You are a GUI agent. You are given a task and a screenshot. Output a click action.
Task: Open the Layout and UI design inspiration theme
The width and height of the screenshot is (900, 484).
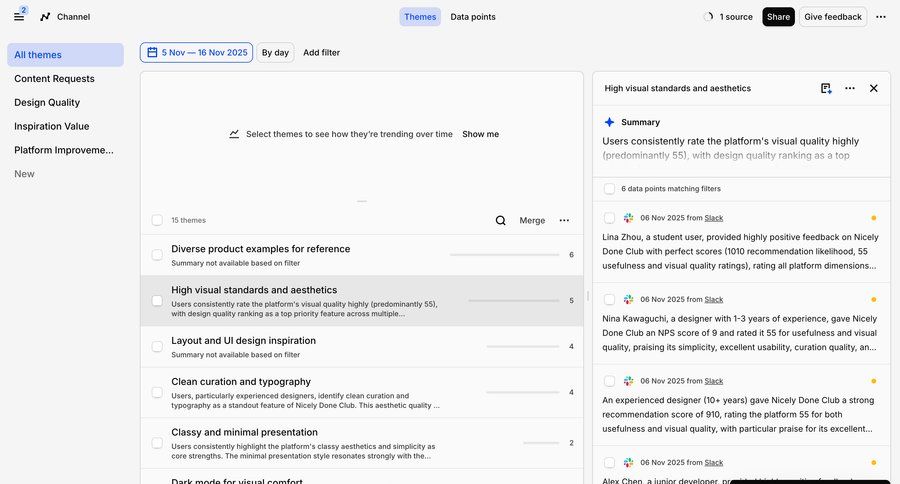(362, 347)
